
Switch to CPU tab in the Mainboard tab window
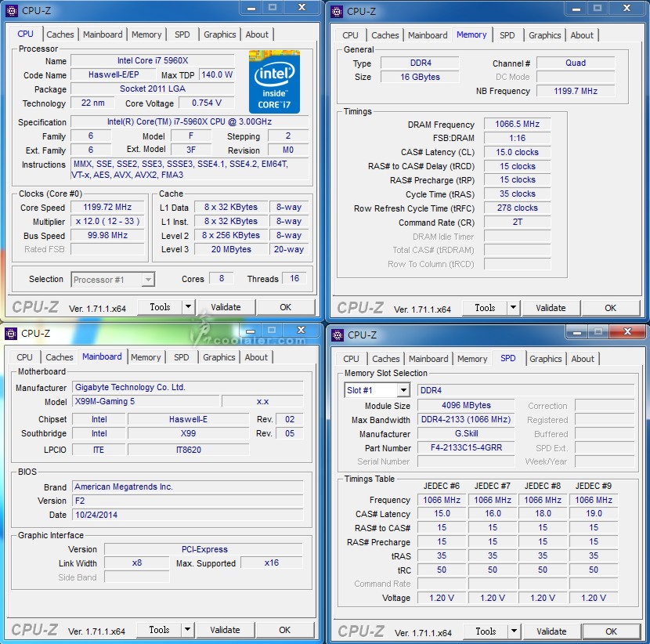tap(24, 357)
